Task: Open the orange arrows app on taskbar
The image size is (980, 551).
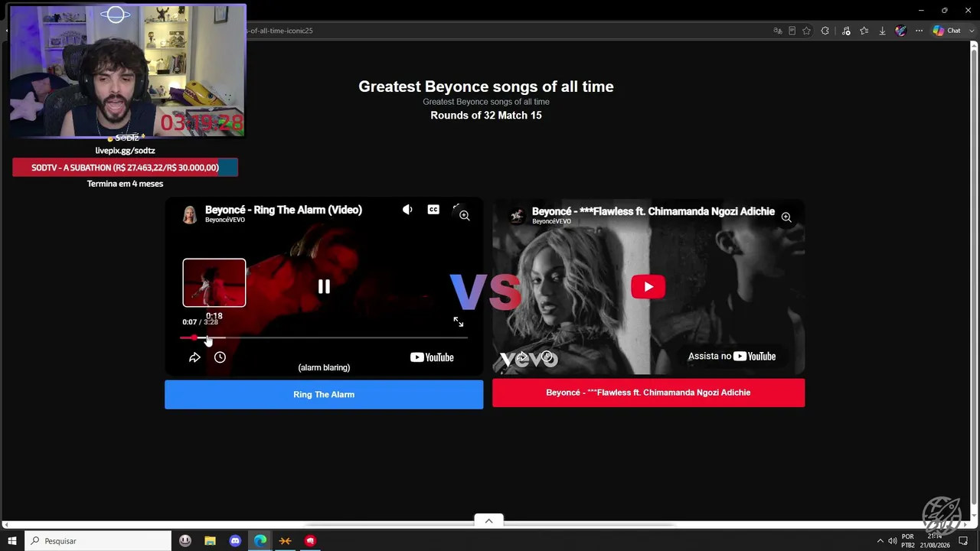Action: (x=285, y=541)
